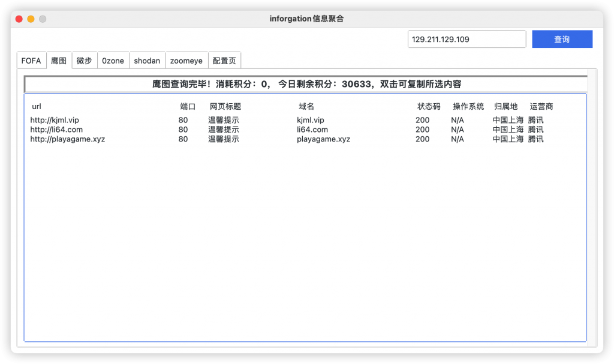The image size is (614, 364).
Task: Click the 查询 query button
Action: tap(562, 39)
